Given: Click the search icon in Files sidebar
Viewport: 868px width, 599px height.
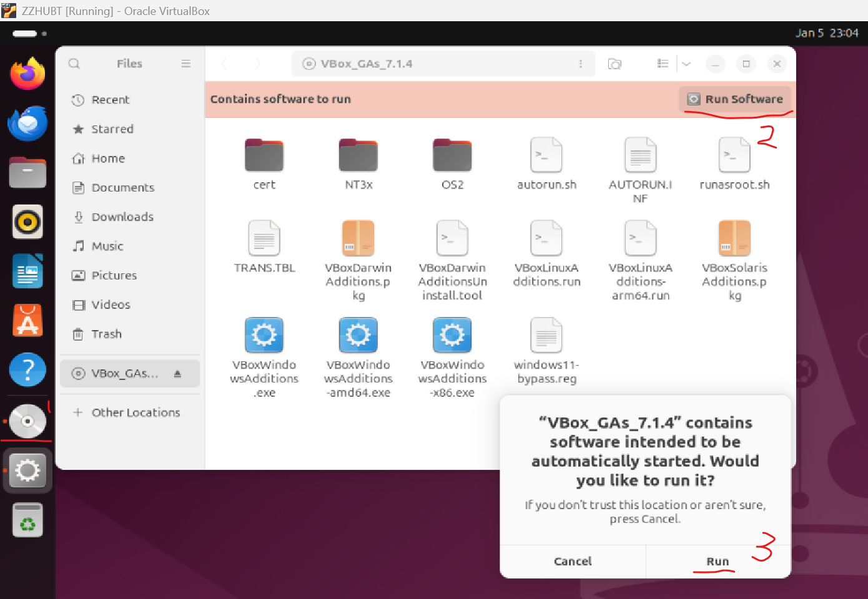Looking at the screenshot, I should pos(74,64).
